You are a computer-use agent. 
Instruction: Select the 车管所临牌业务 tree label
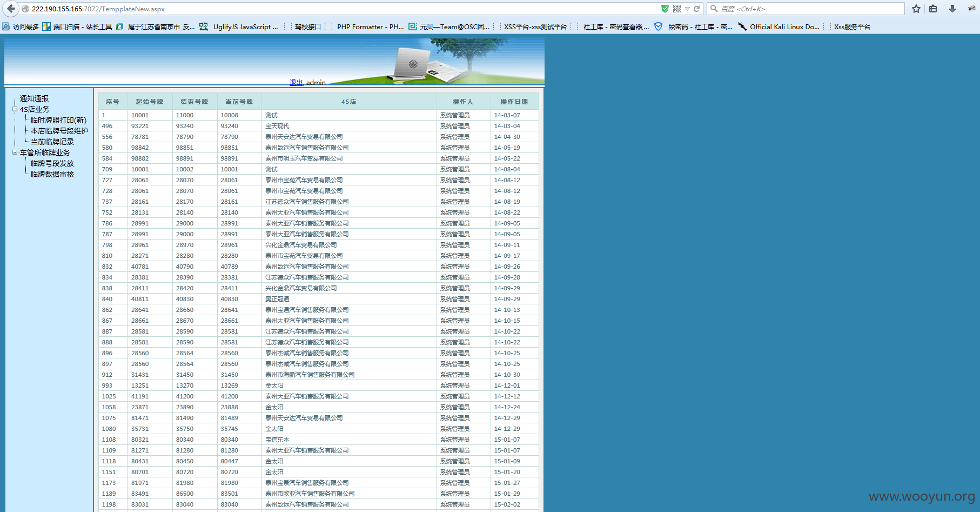tap(45, 152)
